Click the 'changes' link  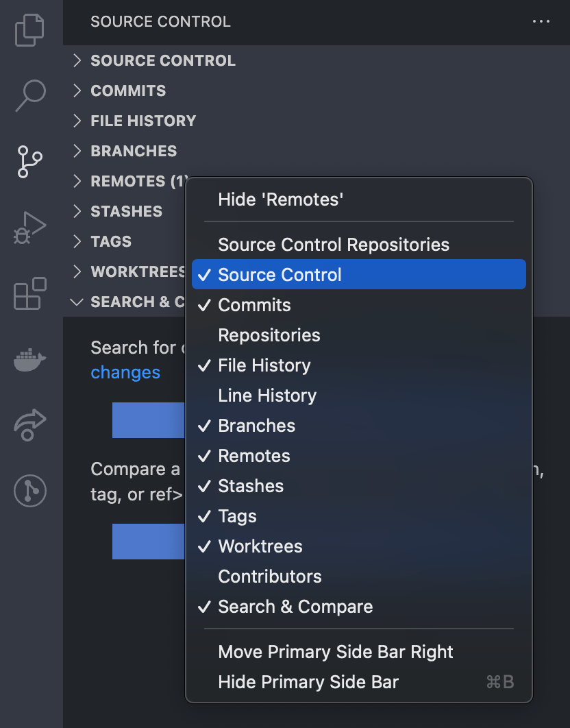point(125,372)
